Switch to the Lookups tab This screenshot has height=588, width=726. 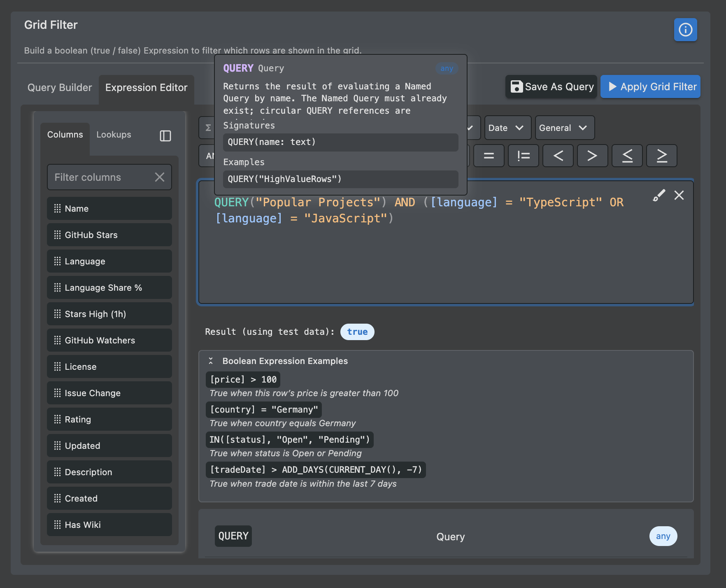tap(114, 135)
